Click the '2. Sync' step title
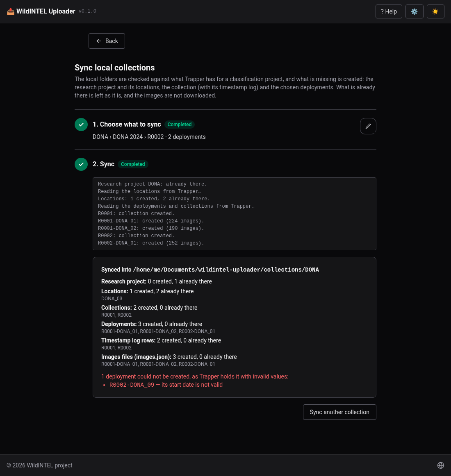The width and height of the screenshot is (451, 476). [x=104, y=164]
